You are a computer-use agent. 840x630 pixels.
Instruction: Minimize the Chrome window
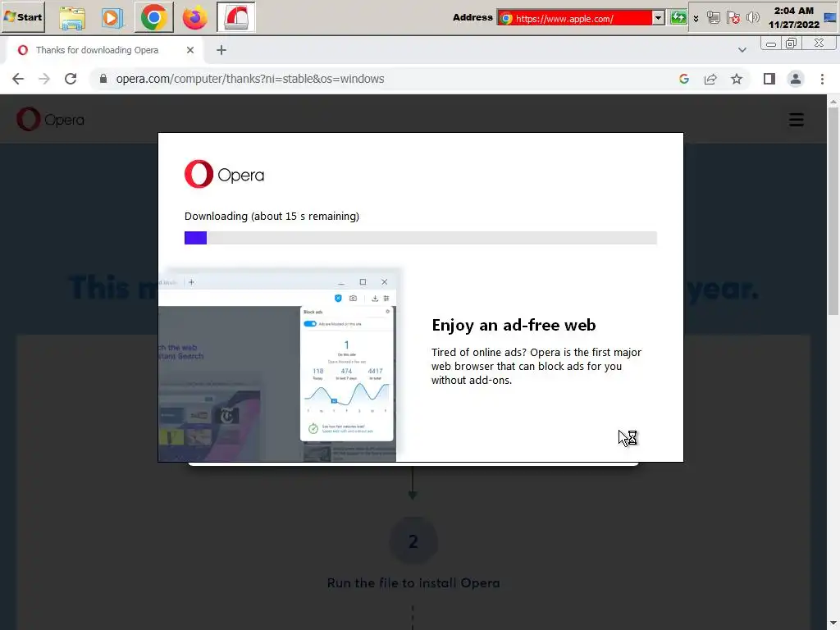tap(771, 43)
